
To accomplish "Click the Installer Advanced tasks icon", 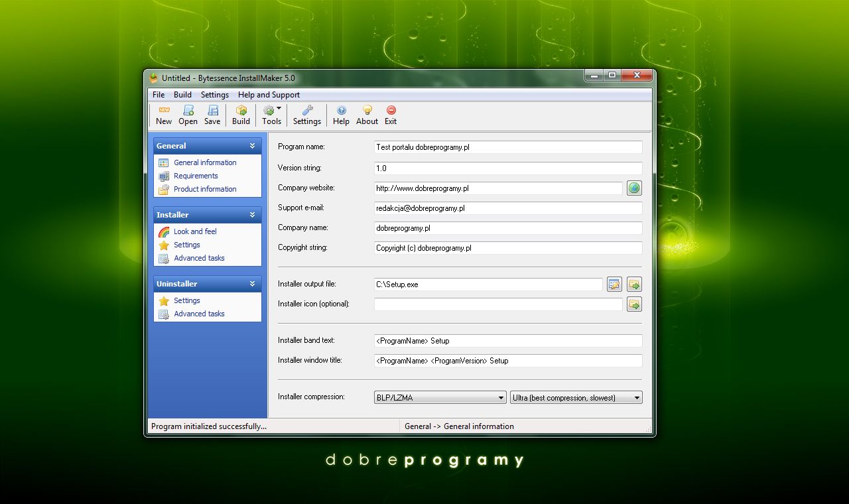I will [164, 258].
